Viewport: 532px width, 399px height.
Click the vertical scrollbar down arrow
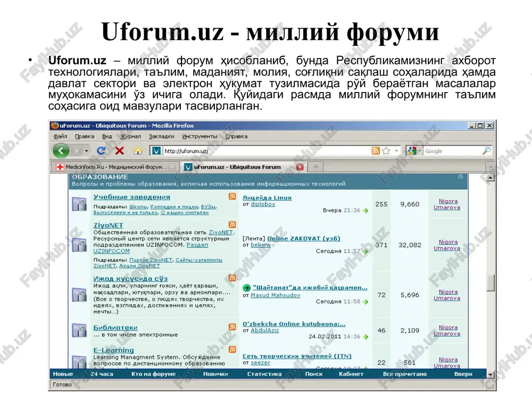tap(491, 375)
